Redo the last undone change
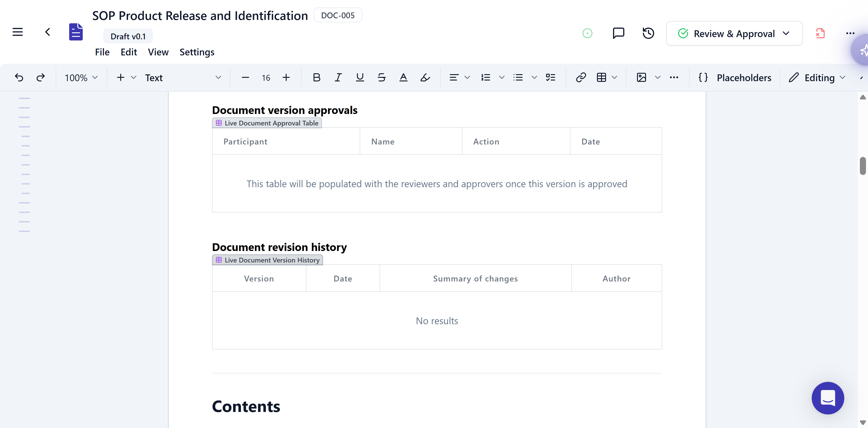 point(40,78)
